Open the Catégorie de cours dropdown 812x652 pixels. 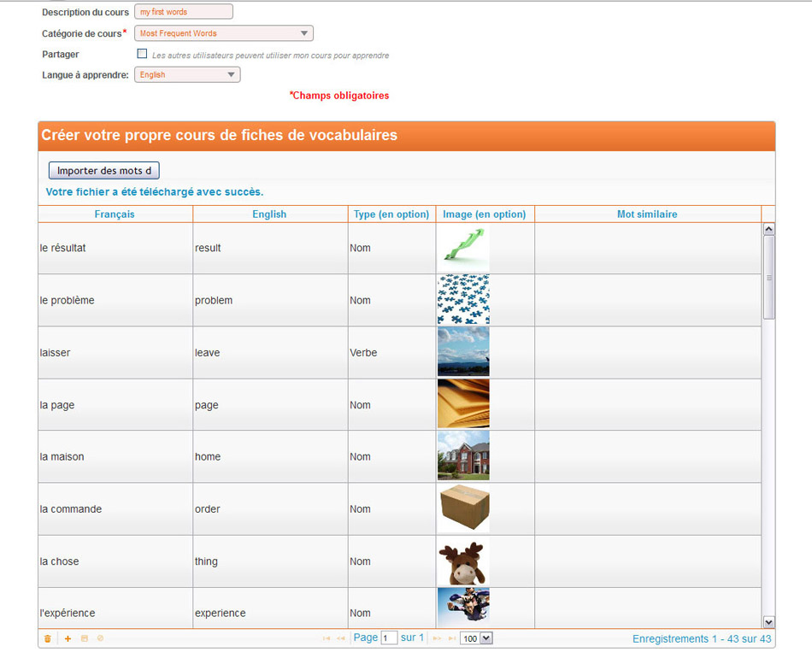point(224,33)
